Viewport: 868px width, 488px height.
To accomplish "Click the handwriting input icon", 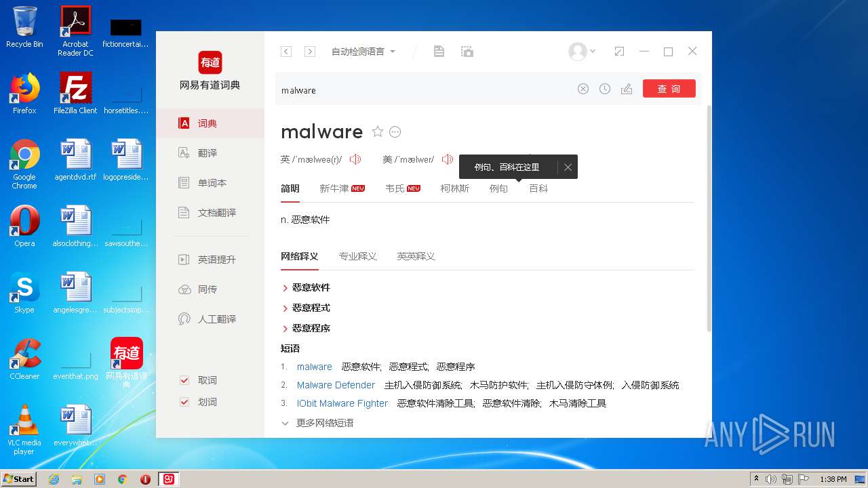I will pyautogui.click(x=627, y=89).
